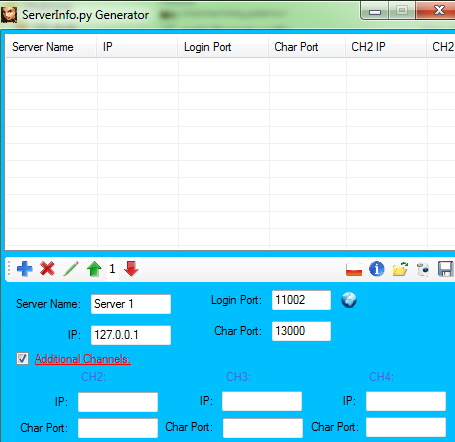Focus the CH4 IP input field
Image resolution: width=455 pixels, height=442 pixels.
tap(406, 401)
